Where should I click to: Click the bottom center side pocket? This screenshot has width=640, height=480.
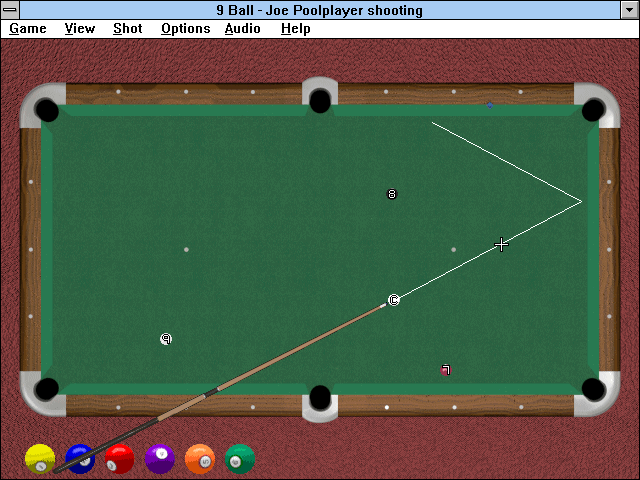(x=320, y=397)
